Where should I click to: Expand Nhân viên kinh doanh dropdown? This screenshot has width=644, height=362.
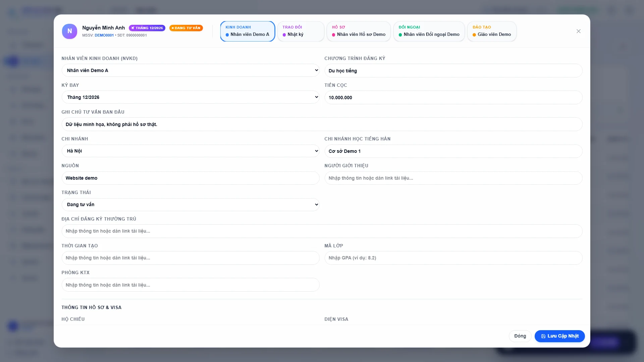point(191,70)
